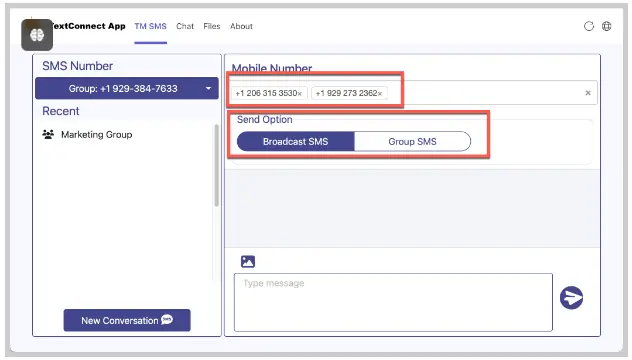Start a New Conversation
Image resolution: width=632 pixels, height=360 pixels.
(x=127, y=320)
